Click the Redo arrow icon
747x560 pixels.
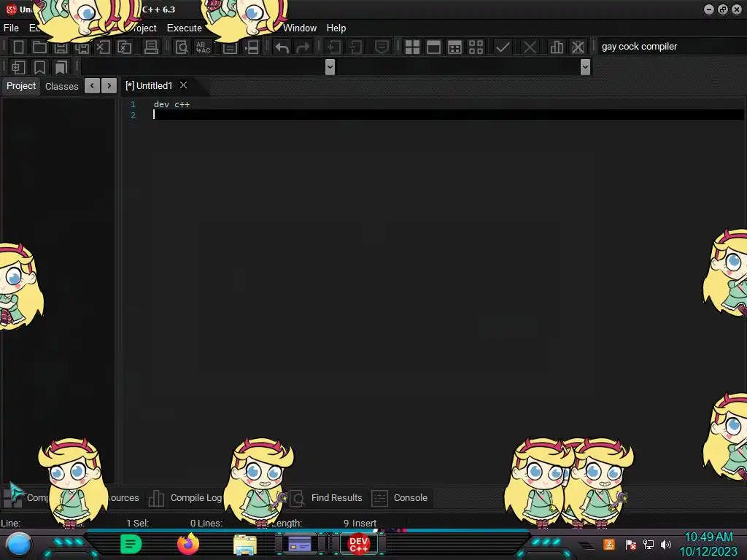(x=303, y=47)
